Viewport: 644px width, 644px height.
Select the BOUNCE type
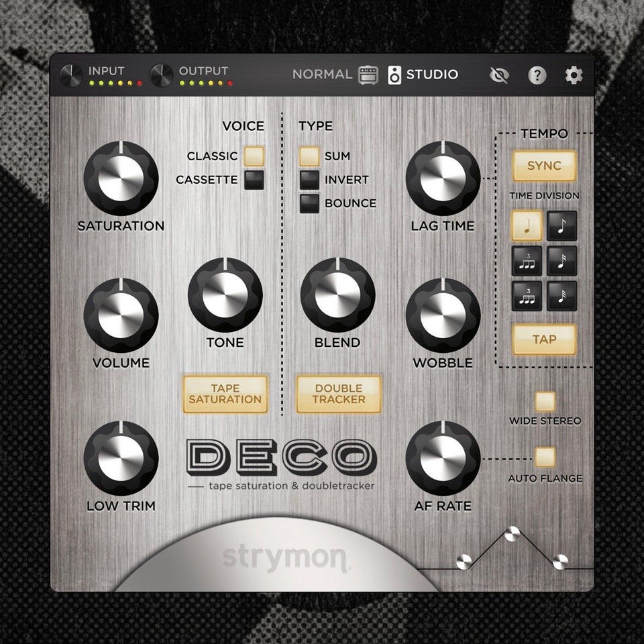309,203
